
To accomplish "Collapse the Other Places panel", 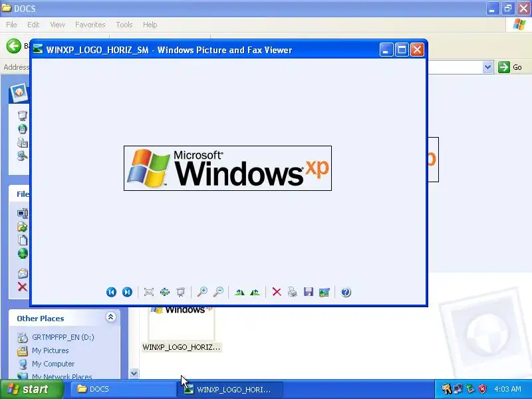I will pyautogui.click(x=110, y=317).
